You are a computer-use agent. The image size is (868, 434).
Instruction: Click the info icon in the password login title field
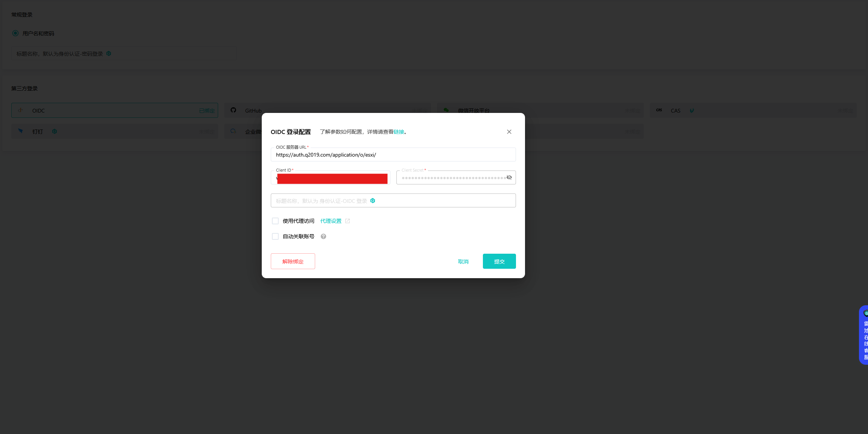click(109, 53)
